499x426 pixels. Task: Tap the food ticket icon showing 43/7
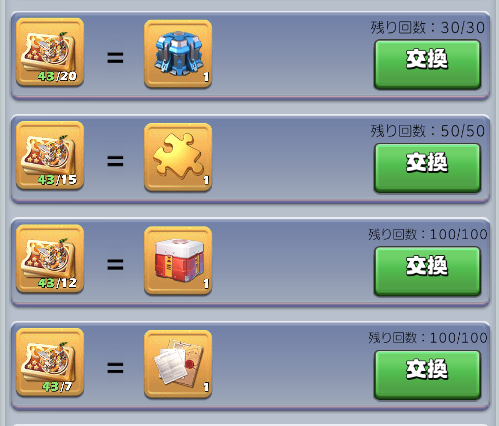[x=50, y=362]
